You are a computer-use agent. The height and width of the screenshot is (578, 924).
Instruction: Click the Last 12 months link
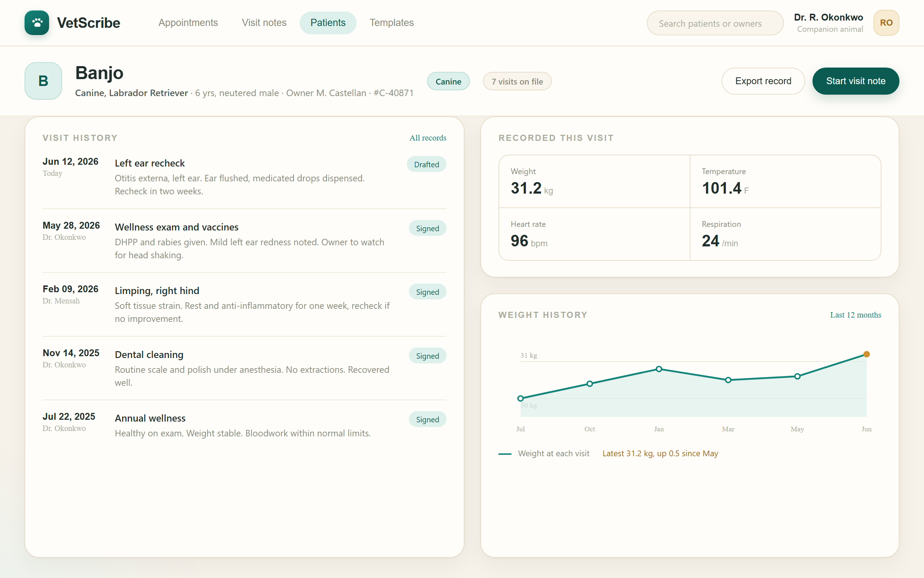coord(855,315)
